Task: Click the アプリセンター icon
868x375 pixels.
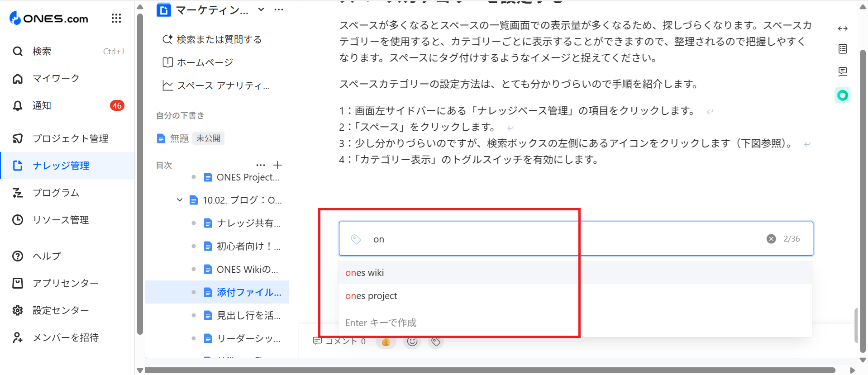Action: (x=18, y=283)
